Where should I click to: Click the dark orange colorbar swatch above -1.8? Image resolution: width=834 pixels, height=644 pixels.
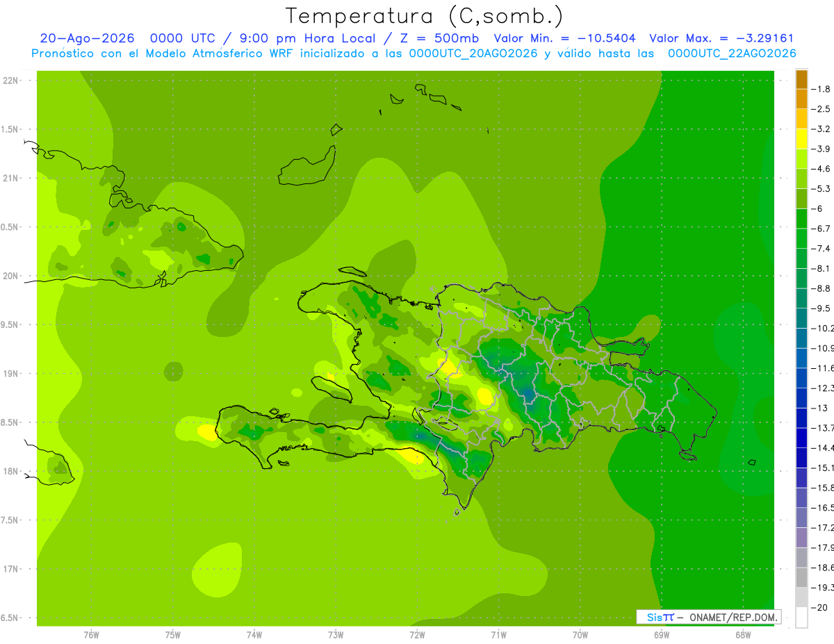point(801,79)
